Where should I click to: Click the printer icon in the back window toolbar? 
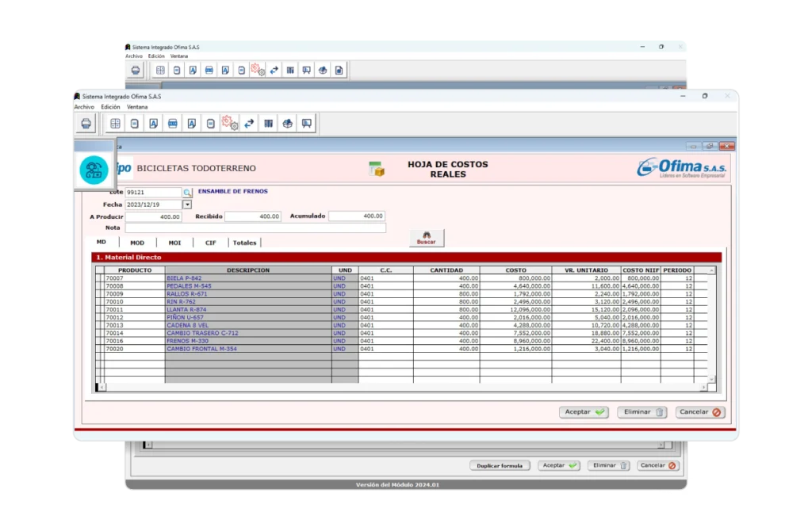135,70
